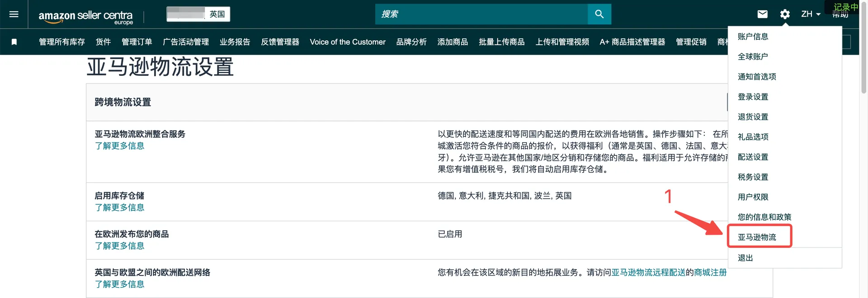This screenshot has width=868, height=298.
Task: Open the mail messages icon
Action: click(762, 14)
